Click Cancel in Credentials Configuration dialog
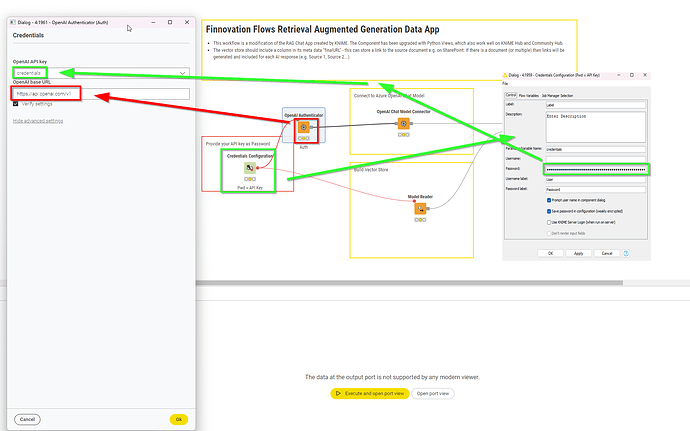Screen dimensions: 690x431 coord(607,253)
